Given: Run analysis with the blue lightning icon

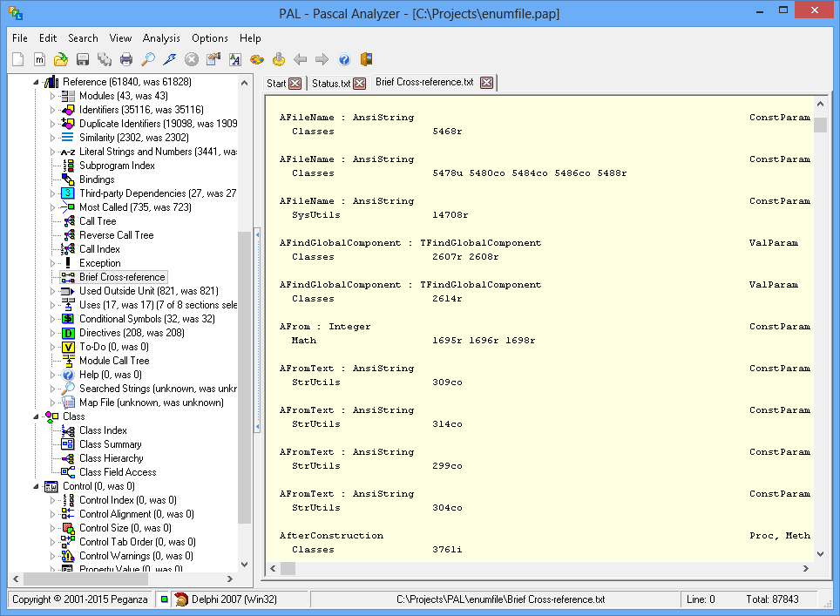Looking at the screenshot, I should (x=170, y=59).
